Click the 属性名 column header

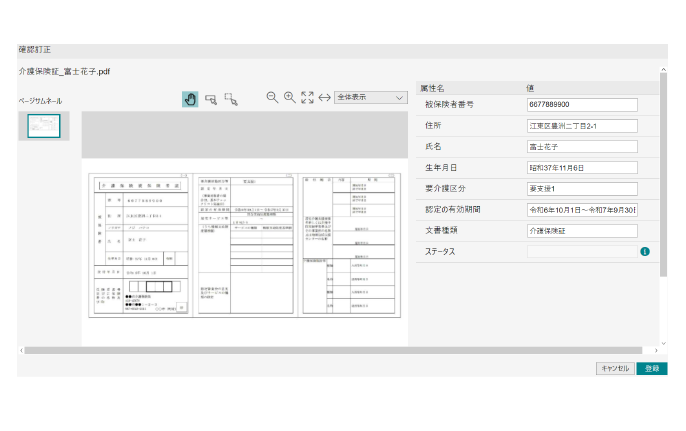click(432, 88)
